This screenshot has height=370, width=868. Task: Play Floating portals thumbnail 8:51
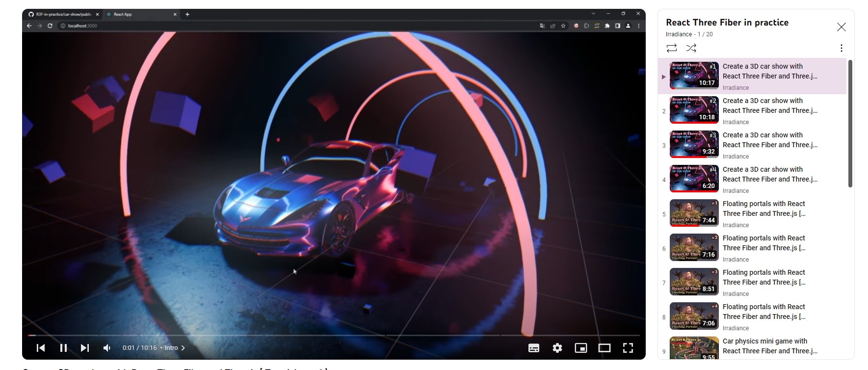[x=694, y=282]
